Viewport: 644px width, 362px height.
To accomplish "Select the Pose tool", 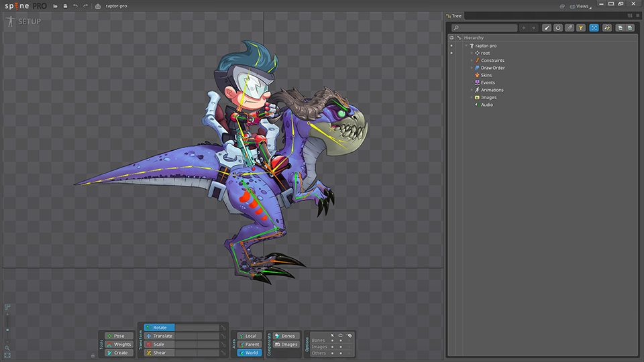I will (x=119, y=336).
